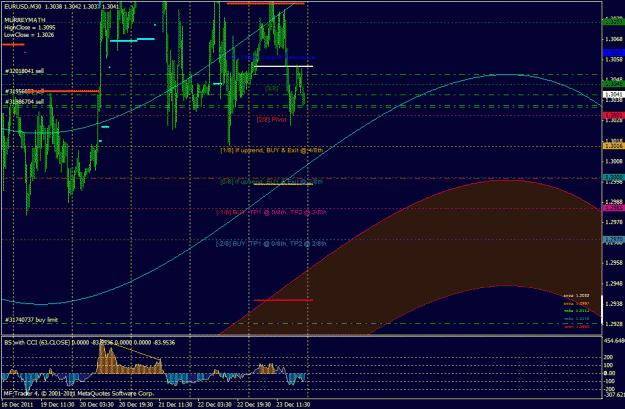Click the 1.2948 price axis label

(x=613, y=283)
